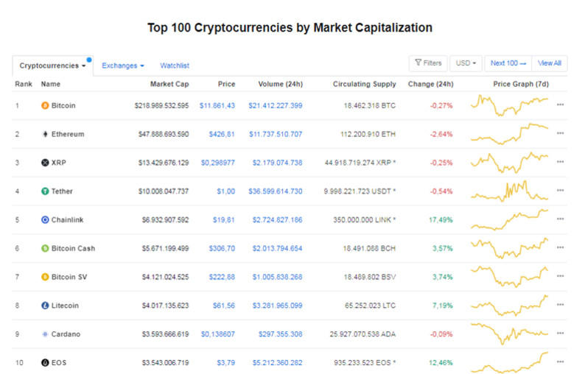The image size is (588, 374).
Task: Sort table by Market Cap column
Action: coord(169,84)
